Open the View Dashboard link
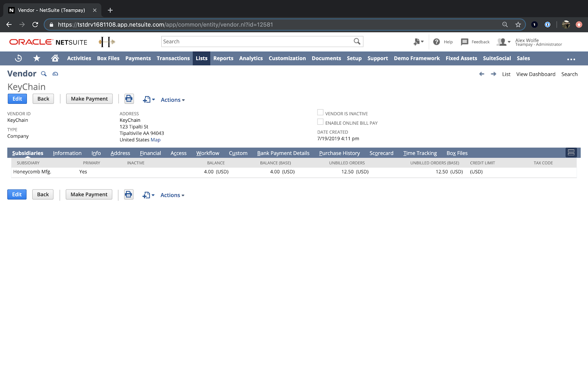The width and height of the screenshot is (588, 368). (x=536, y=74)
